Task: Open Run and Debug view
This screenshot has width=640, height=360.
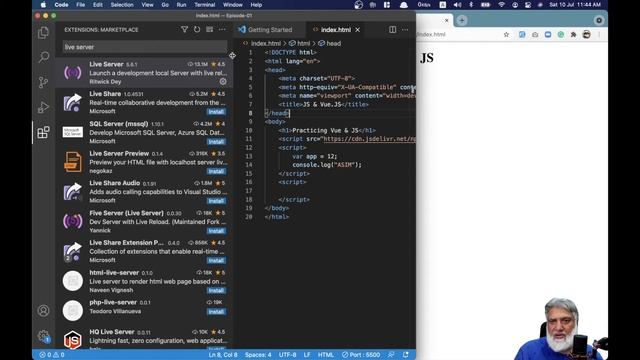Action: 43,107
